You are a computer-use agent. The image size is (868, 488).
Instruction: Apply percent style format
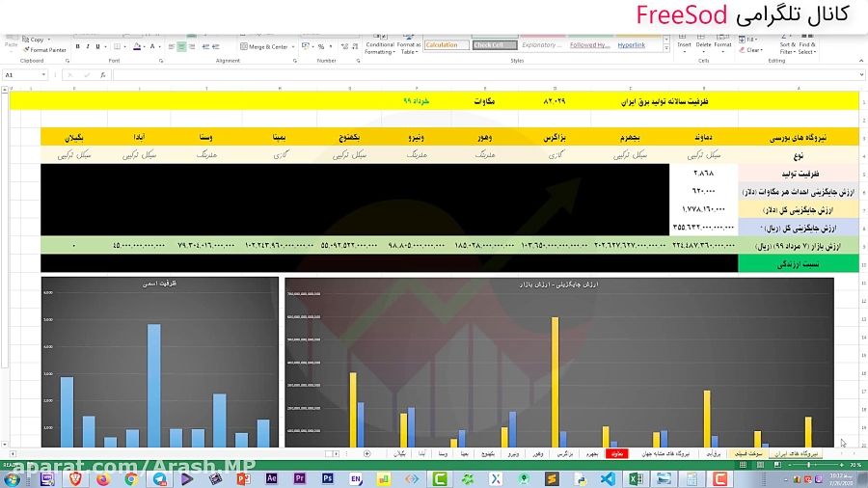click(x=320, y=47)
